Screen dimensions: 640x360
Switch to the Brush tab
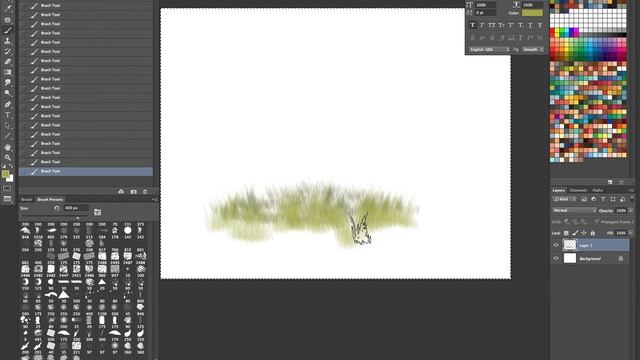coord(27,200)
